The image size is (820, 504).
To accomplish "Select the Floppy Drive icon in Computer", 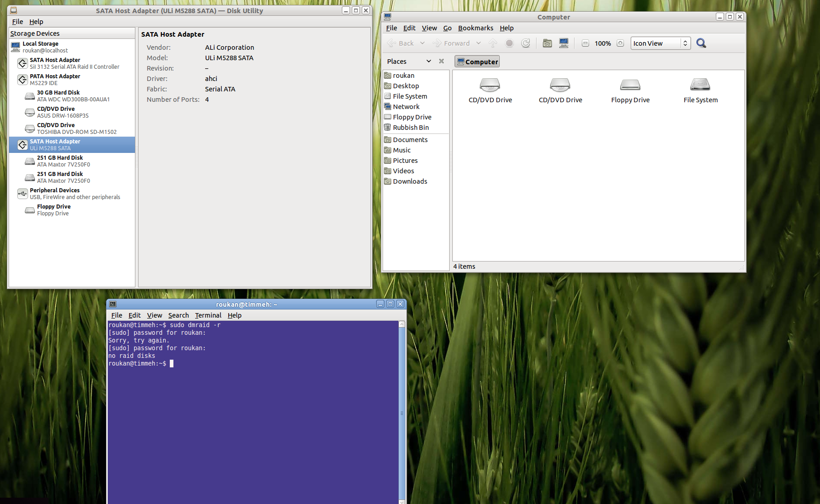I will 630,90.
